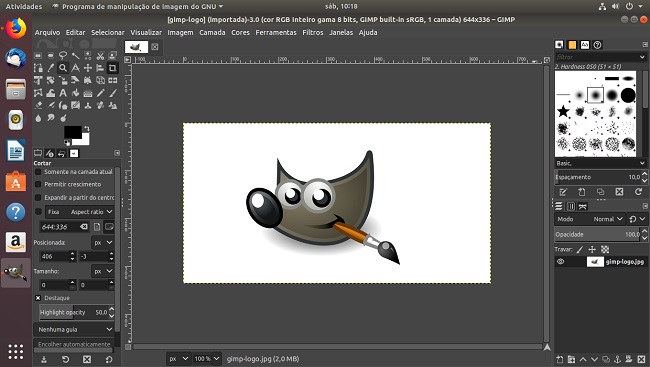
Task: Click the black foreground color swatch
Action: [x=73, y=132]
